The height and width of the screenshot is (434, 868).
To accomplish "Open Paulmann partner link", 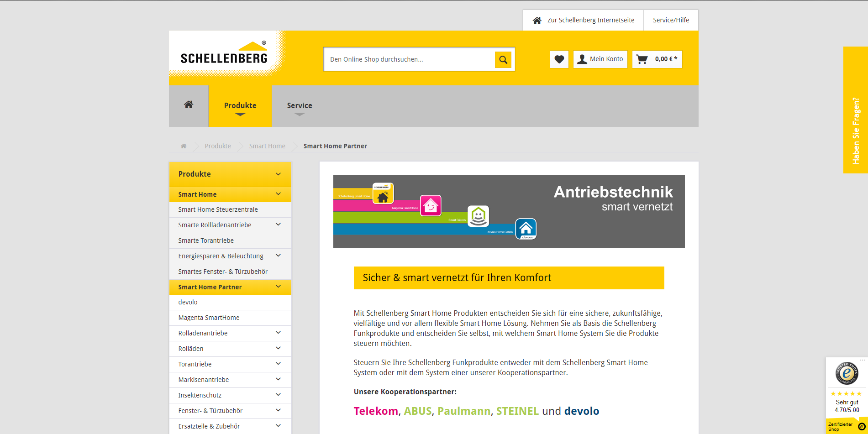I will [x=463, y=411].
